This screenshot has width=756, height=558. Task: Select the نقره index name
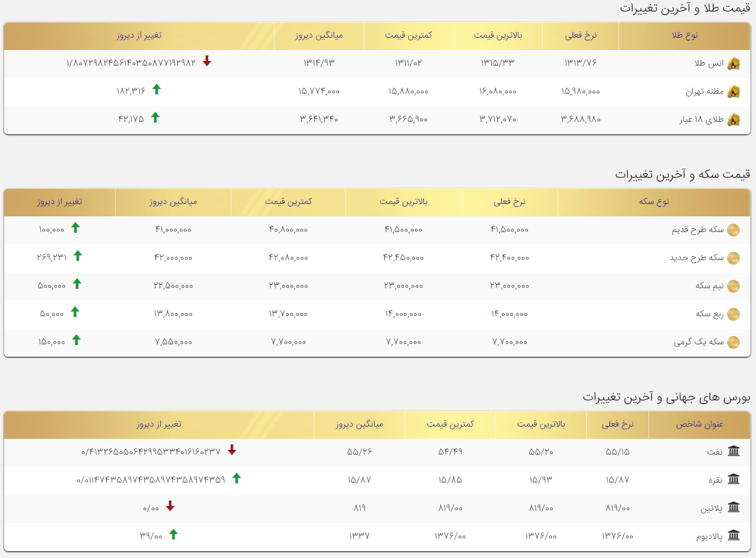(716, 480)
